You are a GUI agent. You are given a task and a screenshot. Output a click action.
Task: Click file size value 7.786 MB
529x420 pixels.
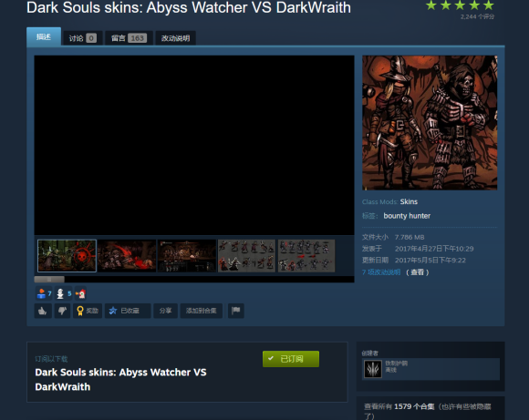[410, 237]
